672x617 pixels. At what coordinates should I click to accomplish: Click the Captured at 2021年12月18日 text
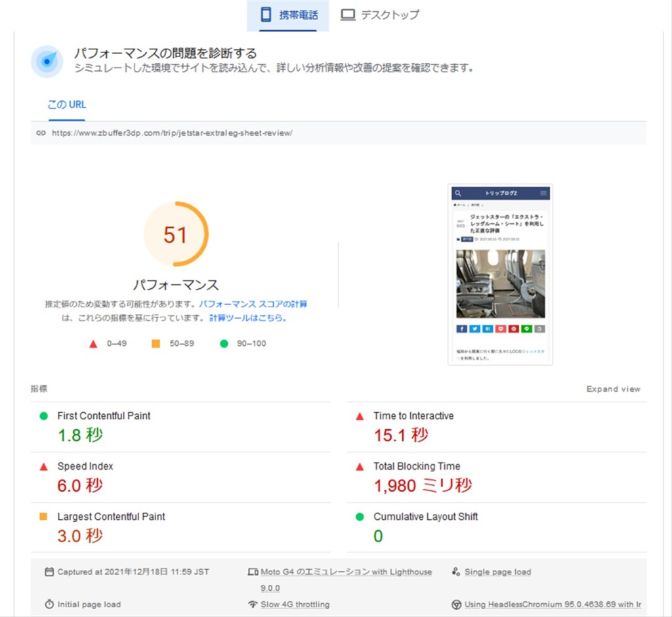click(133, 572)
